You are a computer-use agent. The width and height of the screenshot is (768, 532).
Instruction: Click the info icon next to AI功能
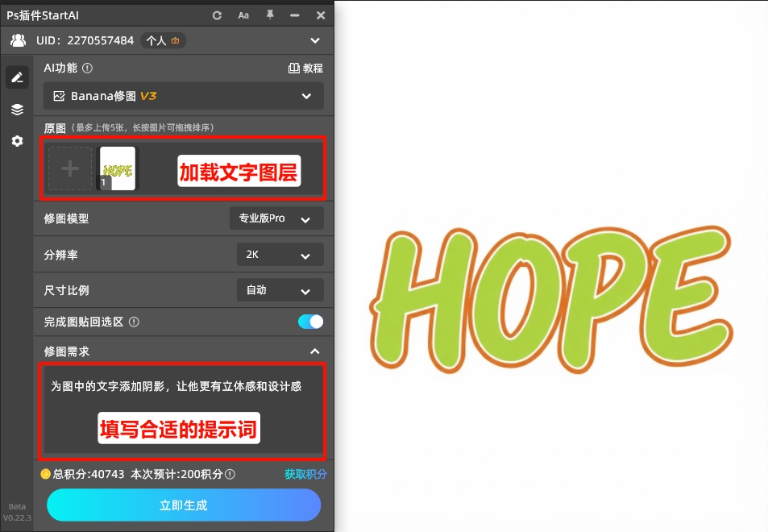pos(89,68)
